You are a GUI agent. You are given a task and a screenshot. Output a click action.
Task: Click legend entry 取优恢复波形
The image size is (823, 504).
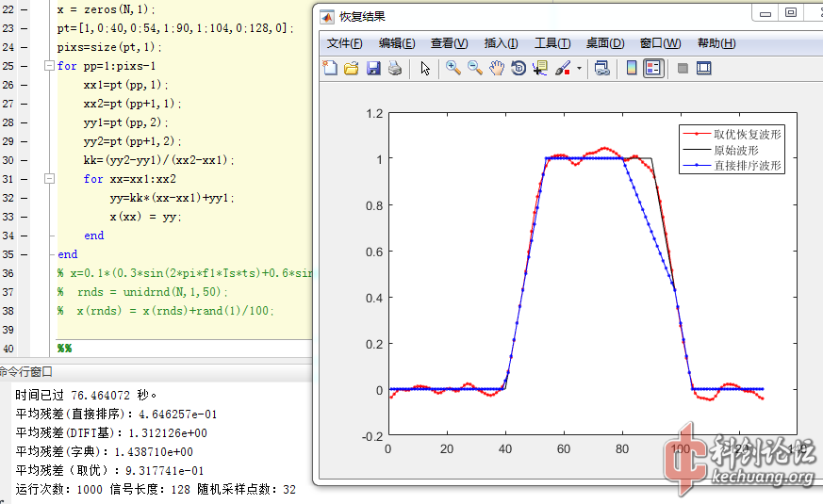click(x=732, y=135)
